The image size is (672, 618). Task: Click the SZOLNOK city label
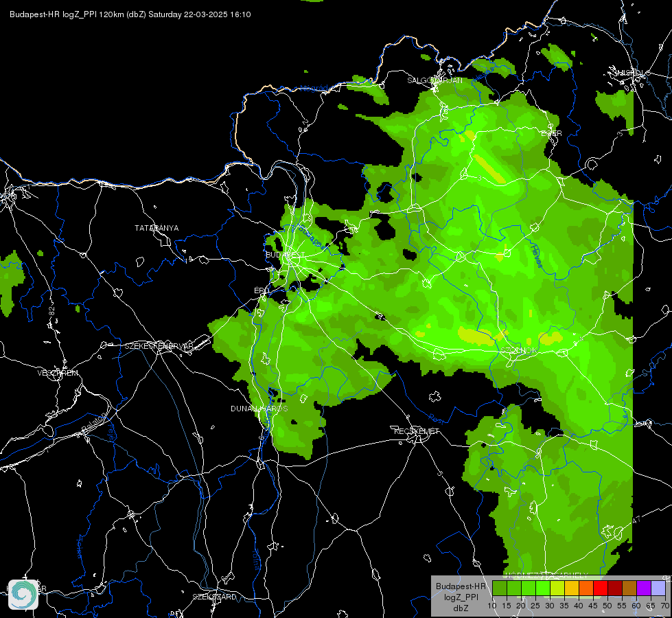pyautogui.click(x=520, y=350)
